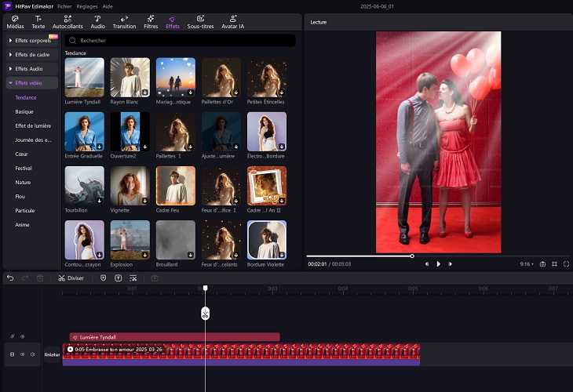The image size is (573, 392).
Task: Click the text T icon in timeline toolbar
Action: [x=118, y=278]
